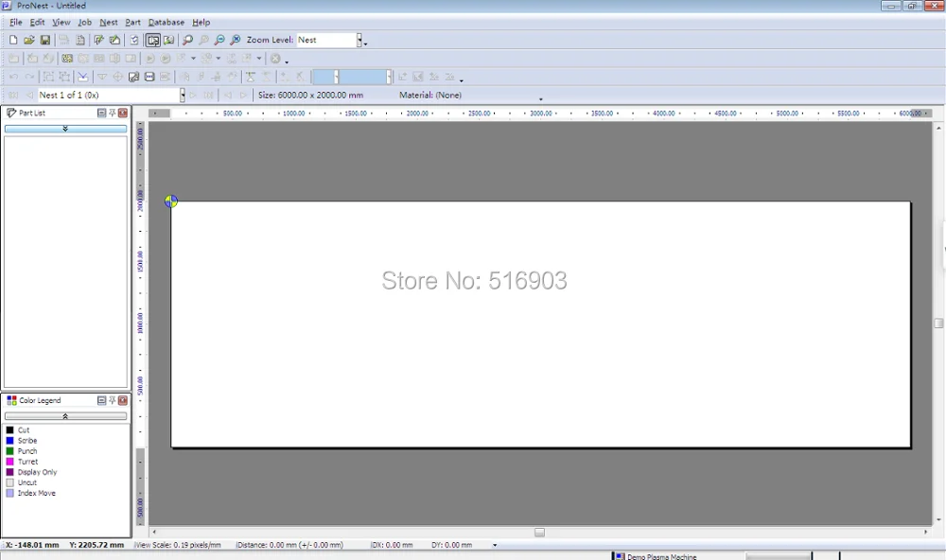Open the Help menu
Viewport: 946px width, 560px height.
(x=201, y=23)
